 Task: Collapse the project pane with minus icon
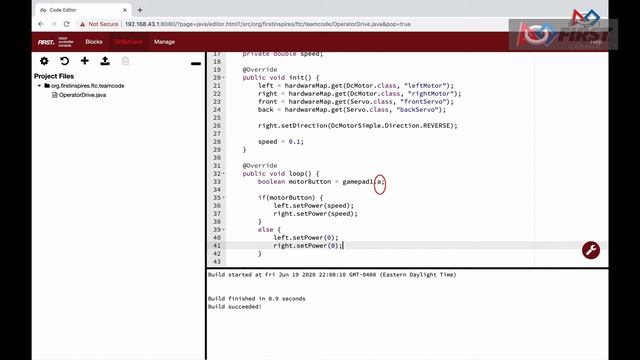tap(196, 64)
